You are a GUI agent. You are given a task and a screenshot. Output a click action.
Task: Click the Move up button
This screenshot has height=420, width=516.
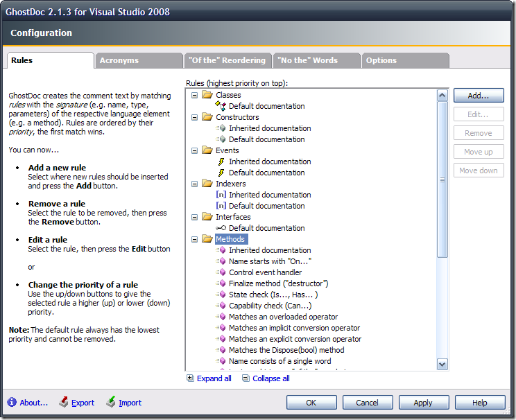479,152
